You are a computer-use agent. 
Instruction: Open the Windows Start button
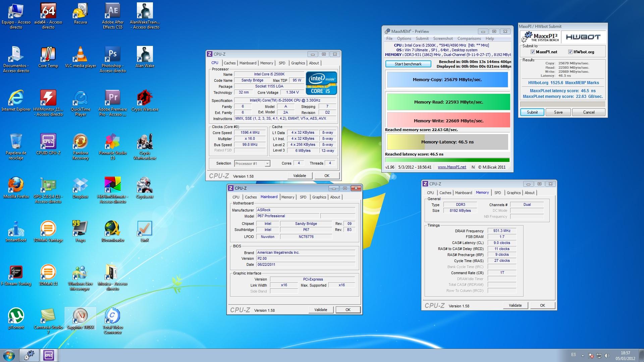tap(9, 355)
